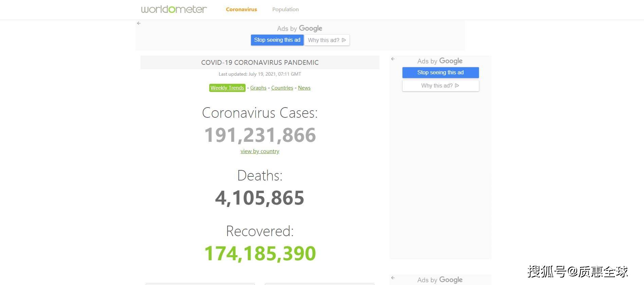Open the highlighted Weekly Trends link

[227, 88]
